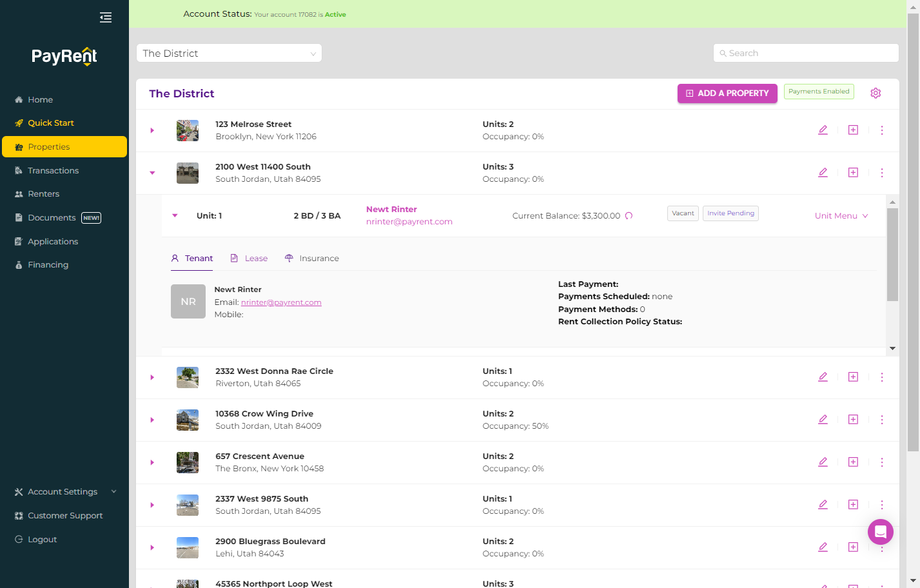Edit the 657 Crescent Avenue property
The width and height of the screenshot is (920, 588).
823,462
